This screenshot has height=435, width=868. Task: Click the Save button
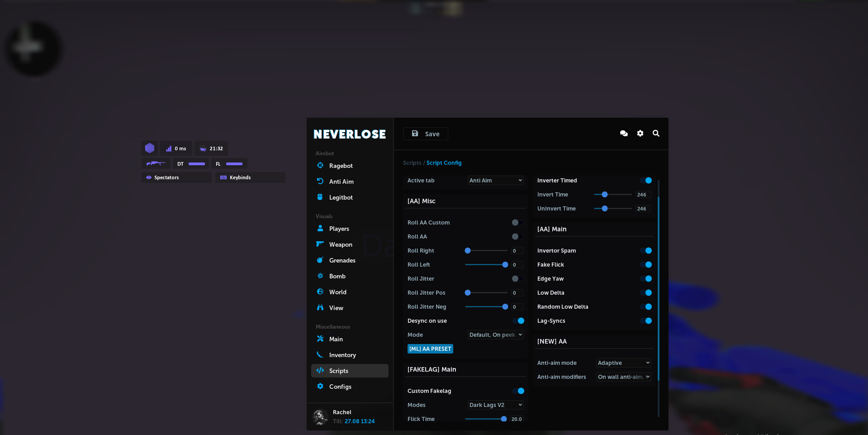click(425, 134)
